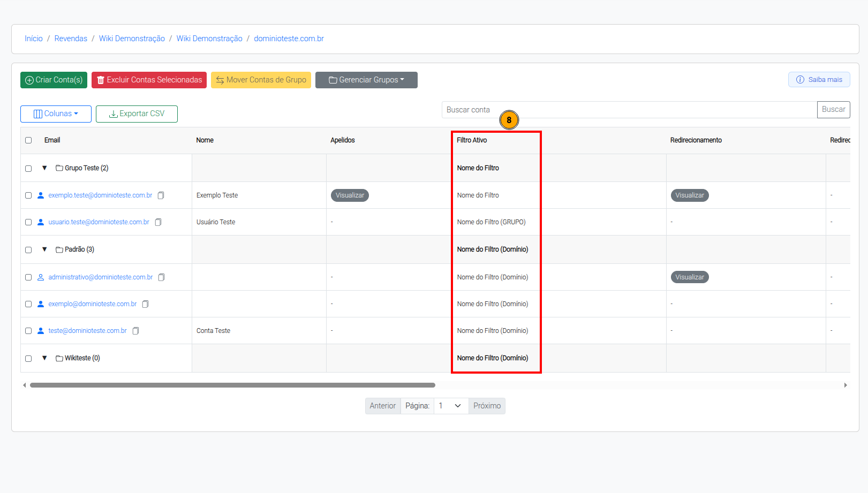868x493 pixels.
Task: Sort by Email column header
Action: [52, 140]
